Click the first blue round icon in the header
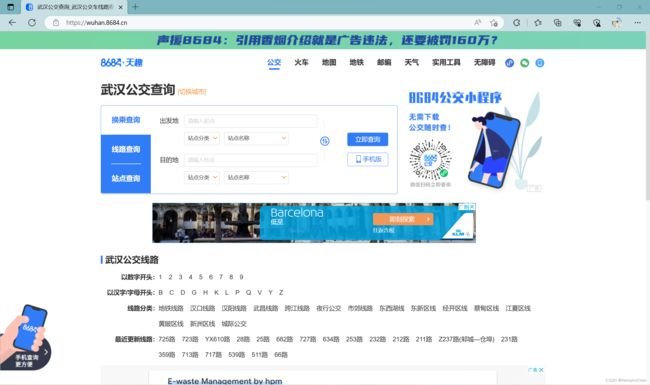The height and width of the screenshot is (385, 650). [x=509, y=63]
